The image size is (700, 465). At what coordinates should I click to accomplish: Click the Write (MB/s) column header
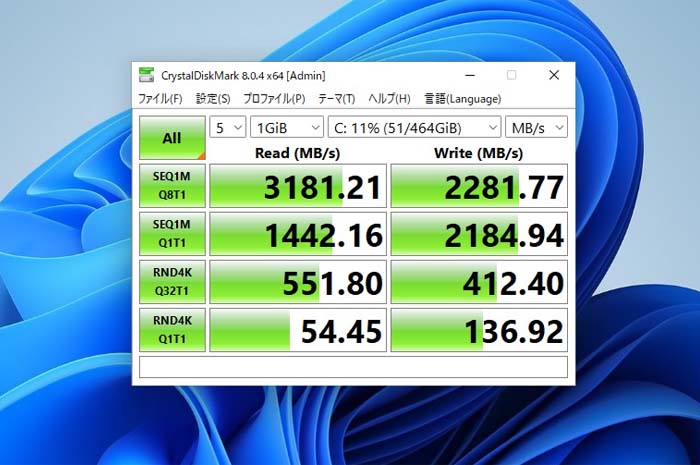click(478, 153)
